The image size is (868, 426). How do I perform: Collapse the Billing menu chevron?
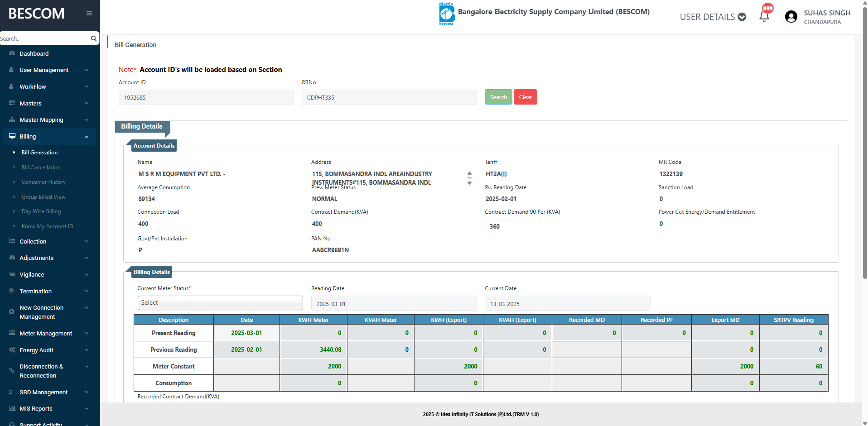coord(87,136)
